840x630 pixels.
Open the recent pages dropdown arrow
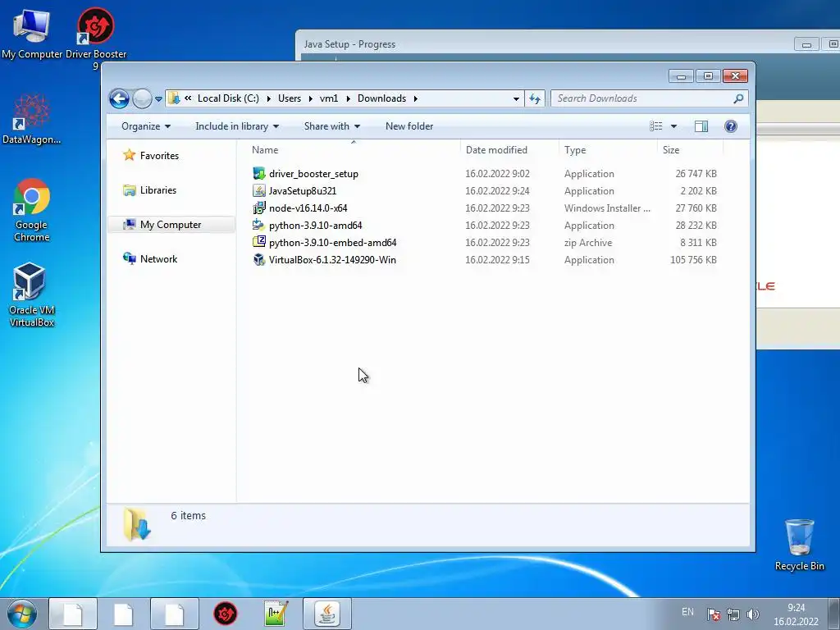click(158, 99)
